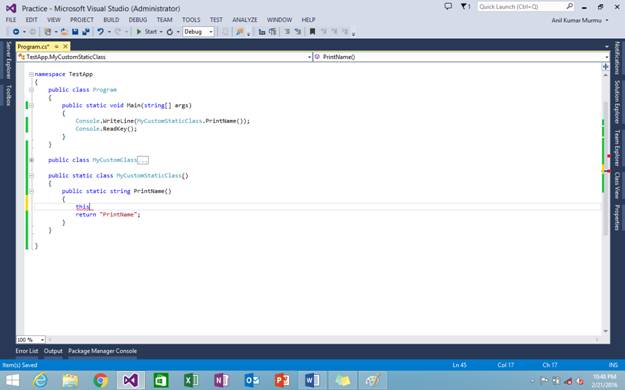This screenshot has height=390, width=625.
Task: Click the Quick Launch search box
Action: pyautogui.click(x=525, y=7)
